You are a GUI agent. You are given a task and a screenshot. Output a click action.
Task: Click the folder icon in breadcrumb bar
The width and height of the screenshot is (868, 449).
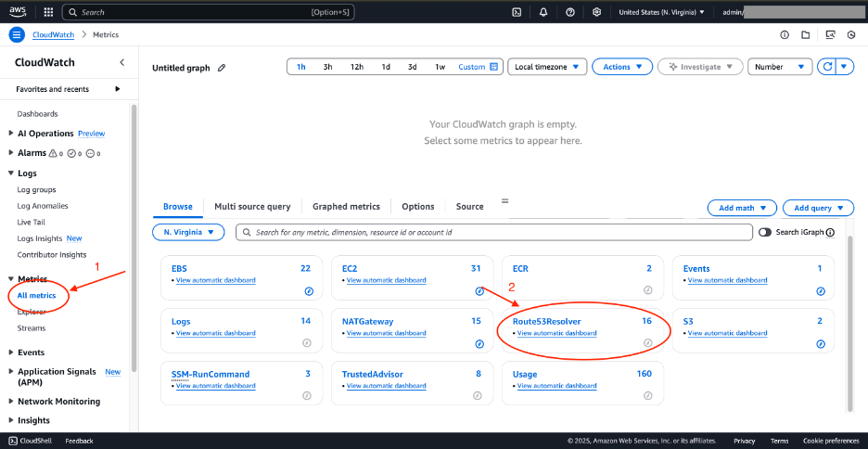(x=806, y=35)
